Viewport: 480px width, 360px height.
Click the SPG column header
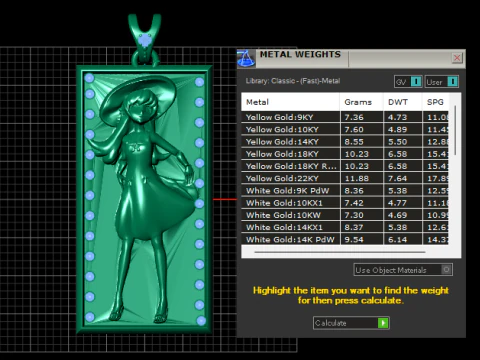(435, 102)
